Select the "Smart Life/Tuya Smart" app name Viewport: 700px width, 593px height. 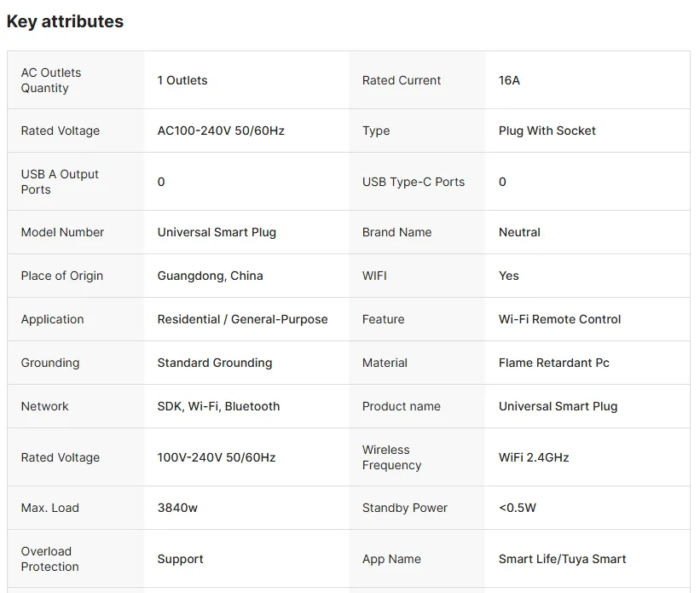562,559
